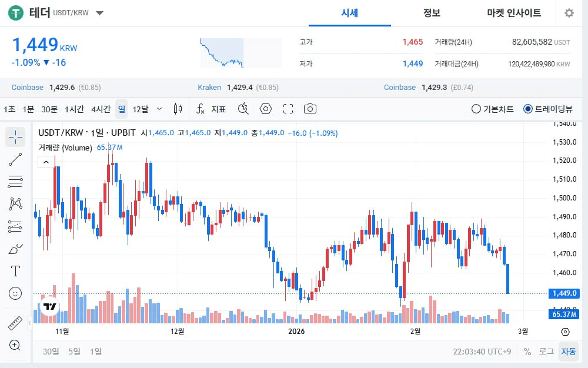Enter fullscreen chart mode
This screenshot has height=368, width=588.
coord(288,109)
